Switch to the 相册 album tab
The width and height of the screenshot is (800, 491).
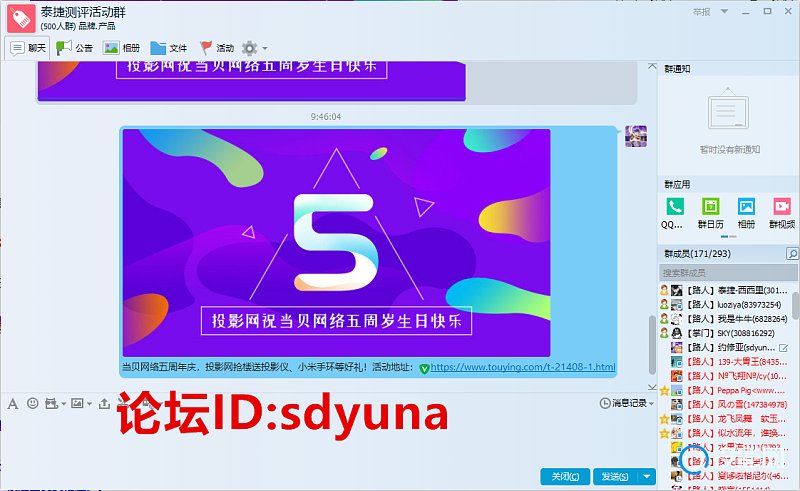click(121, 48)
